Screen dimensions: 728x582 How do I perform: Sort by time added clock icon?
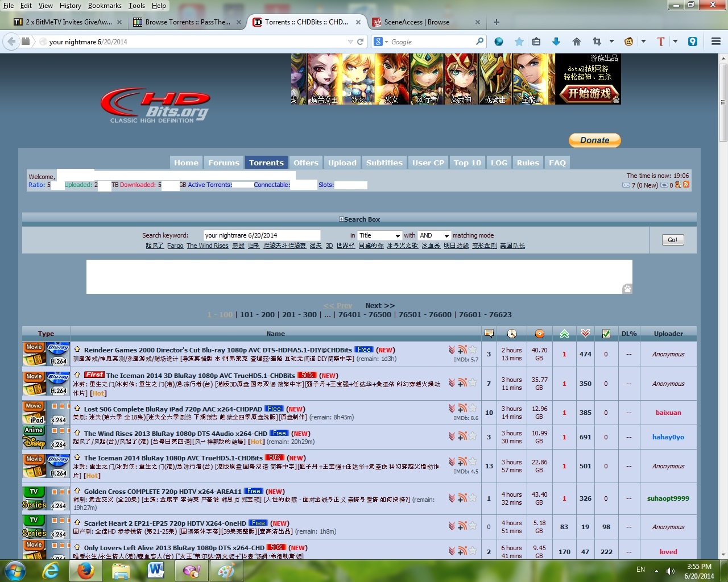[512, 334]
